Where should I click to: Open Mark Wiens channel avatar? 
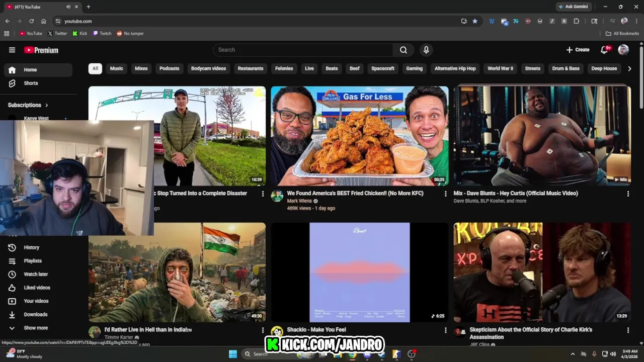coord(277,196)
